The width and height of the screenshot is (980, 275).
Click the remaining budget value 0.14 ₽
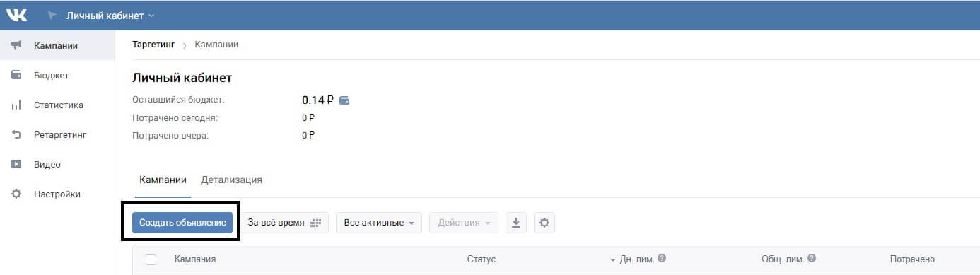tap(318, 100)
